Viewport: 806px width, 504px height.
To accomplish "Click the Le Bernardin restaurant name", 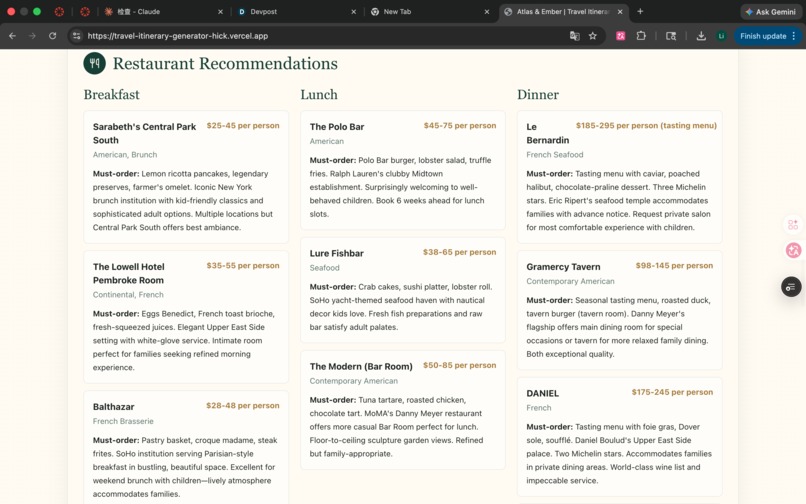I will click(x=547, y=133).
